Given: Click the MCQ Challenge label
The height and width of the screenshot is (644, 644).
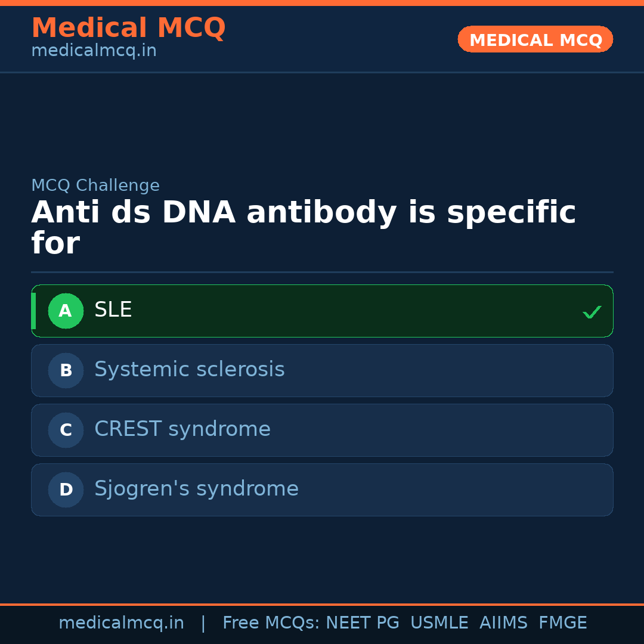Looking at the screenshot, I should [95, 185].
